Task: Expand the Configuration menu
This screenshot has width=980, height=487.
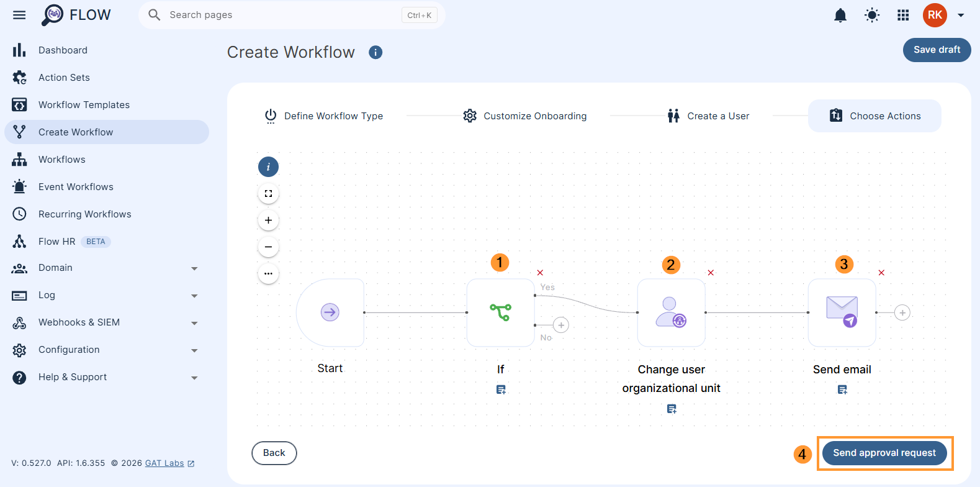Action: click(107, 350)
